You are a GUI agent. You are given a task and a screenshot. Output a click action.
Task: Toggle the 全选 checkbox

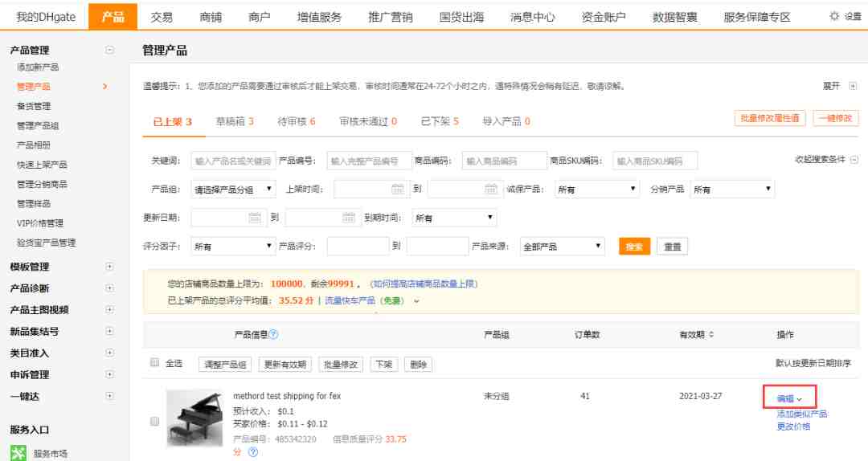click(x=154, y=362)
